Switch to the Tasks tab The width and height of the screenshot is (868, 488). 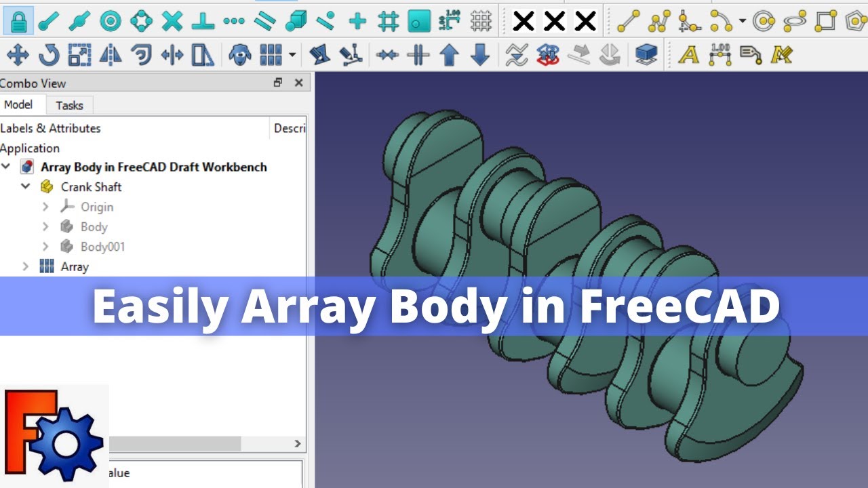coord(69,105)
